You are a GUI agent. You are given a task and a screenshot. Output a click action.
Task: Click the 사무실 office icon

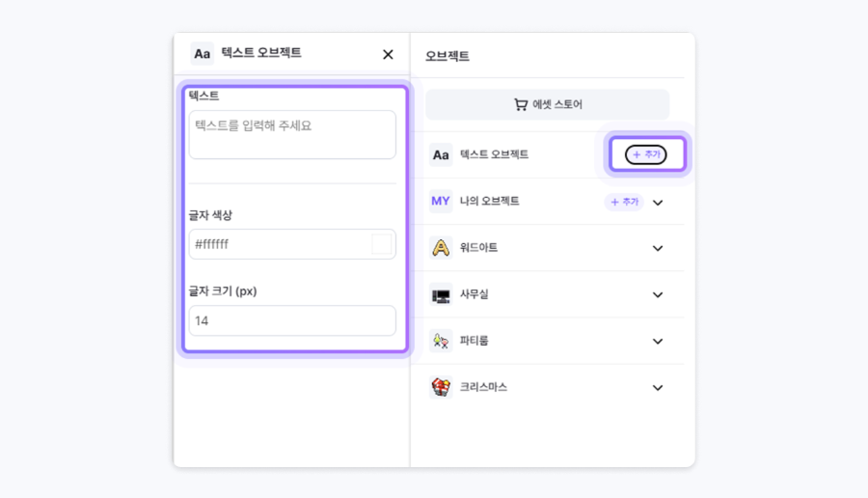pyautogui.click(x=441, y=294)
